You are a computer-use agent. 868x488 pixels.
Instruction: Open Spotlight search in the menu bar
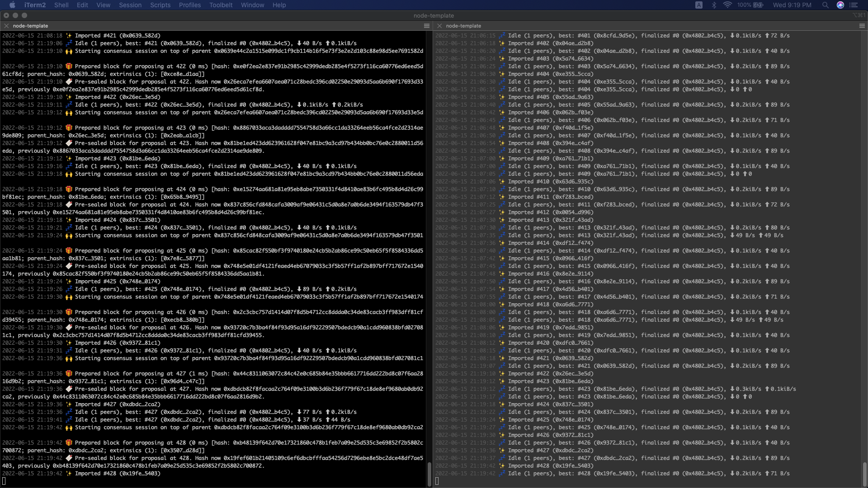[x=825, y=5]
